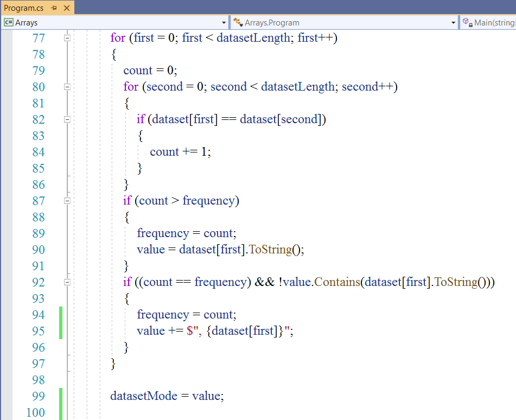Viewport: 516px width, 420px height.
Task: Click the class icon beside Arrays.Program
Action: [x=237, y=23]
